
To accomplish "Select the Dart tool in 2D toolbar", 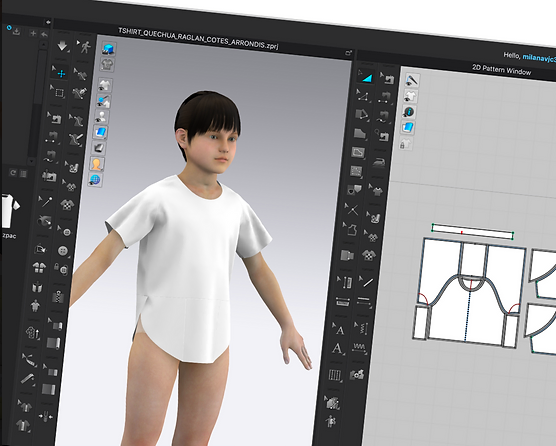I will 354,190.
